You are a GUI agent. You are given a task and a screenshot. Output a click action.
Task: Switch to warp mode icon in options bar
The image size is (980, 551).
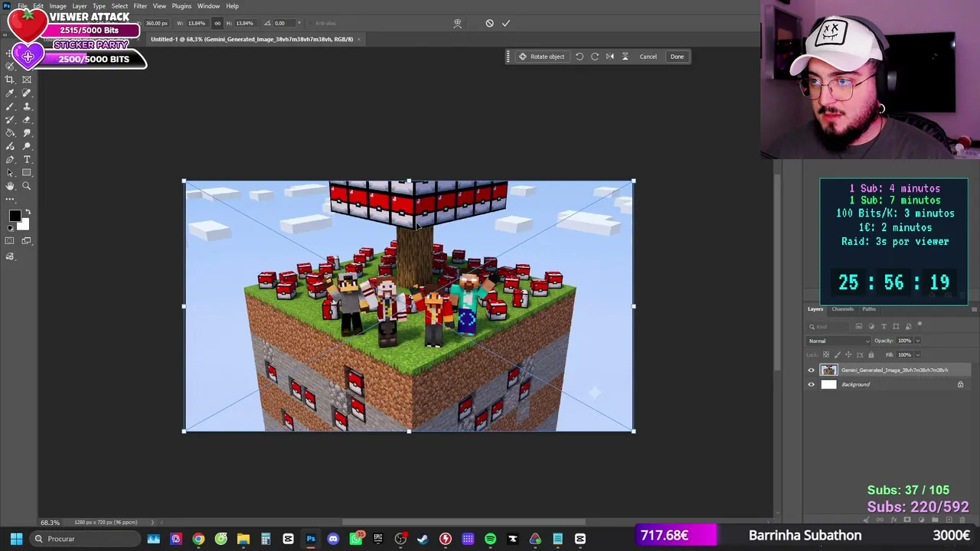(458, 23)
